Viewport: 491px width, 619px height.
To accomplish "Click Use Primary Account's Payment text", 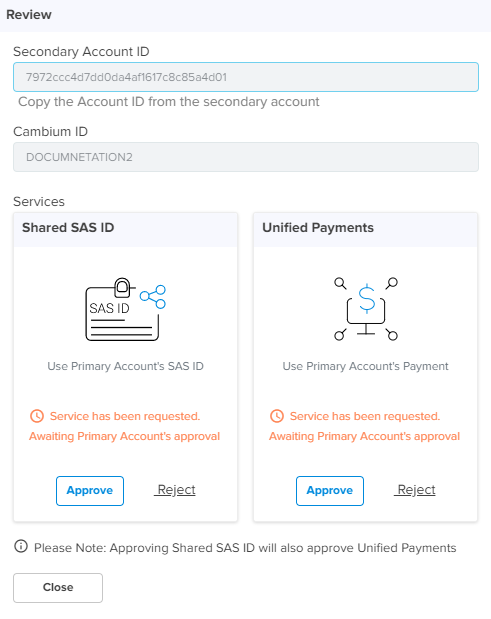I will [x=365, y=366].
